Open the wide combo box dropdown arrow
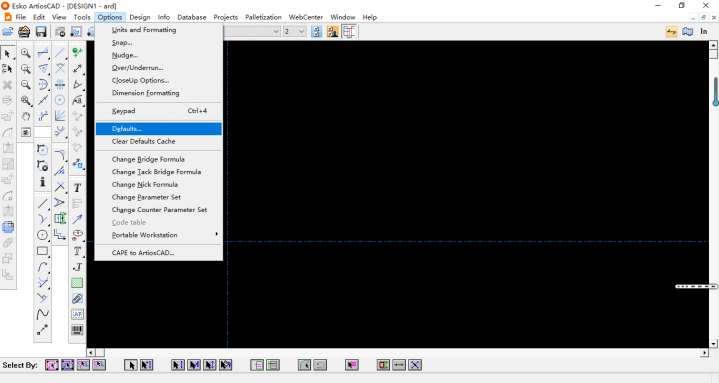This screenshot has width=719, height=383. click(276, 32)
